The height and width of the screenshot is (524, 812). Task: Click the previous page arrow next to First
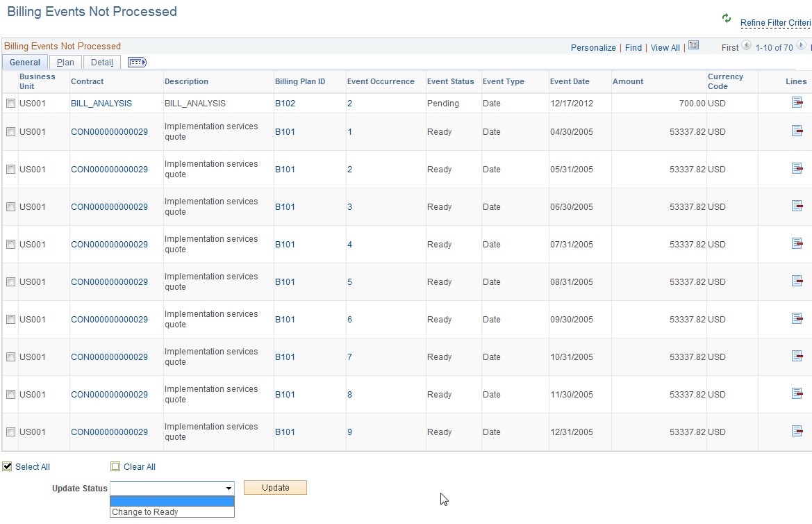(745, 45)
